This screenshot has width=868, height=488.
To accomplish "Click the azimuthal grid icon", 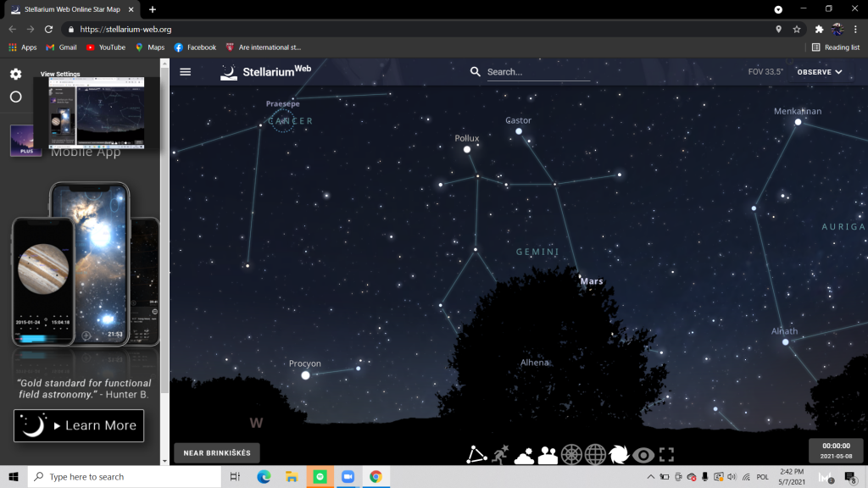I will 572,455.
